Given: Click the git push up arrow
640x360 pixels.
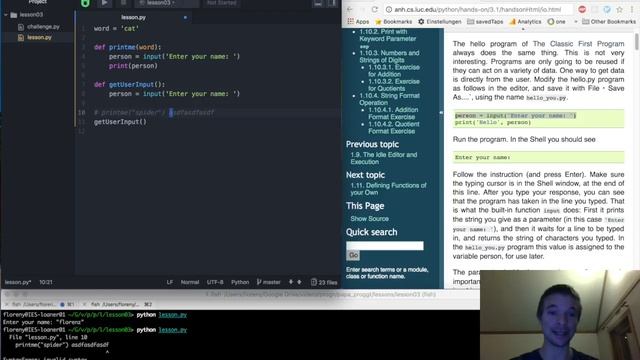Looking at the screenshot, I should point(299,282).
